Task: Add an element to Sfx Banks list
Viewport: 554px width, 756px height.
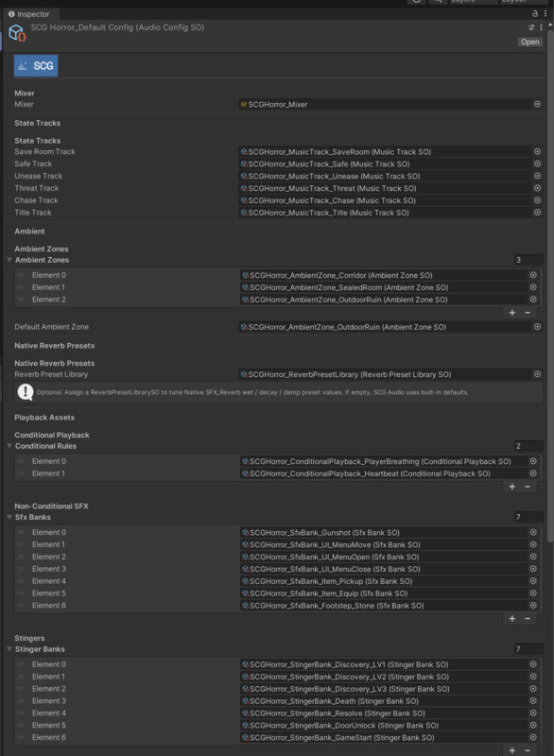Action: pos(512,619)
